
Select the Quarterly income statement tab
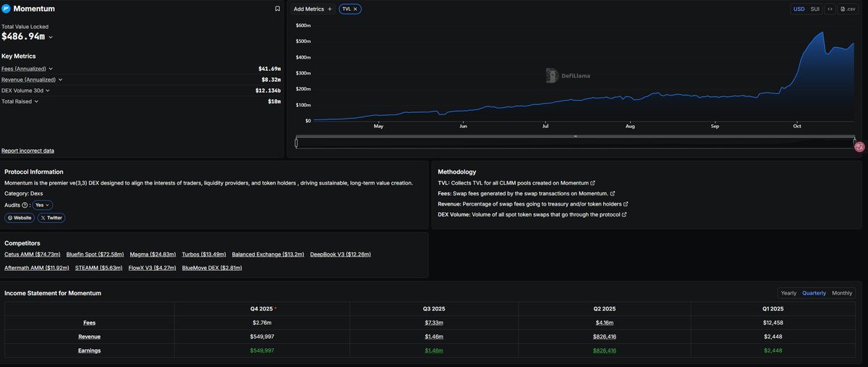[x=814, y=293]
